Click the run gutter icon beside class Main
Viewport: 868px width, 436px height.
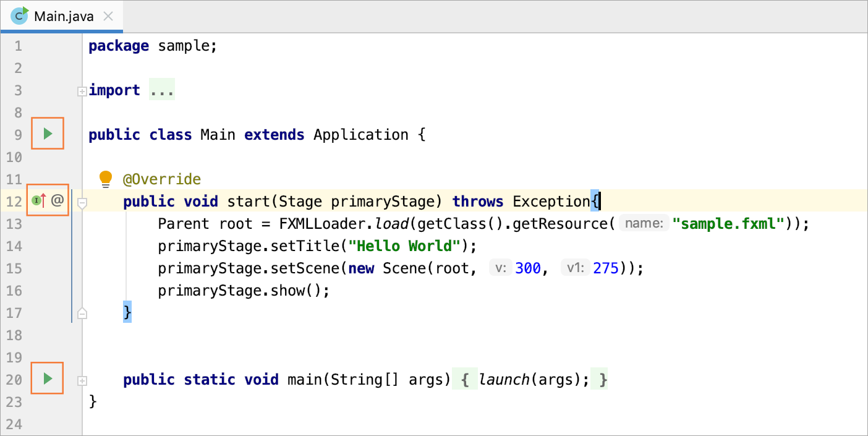(48, 134)
